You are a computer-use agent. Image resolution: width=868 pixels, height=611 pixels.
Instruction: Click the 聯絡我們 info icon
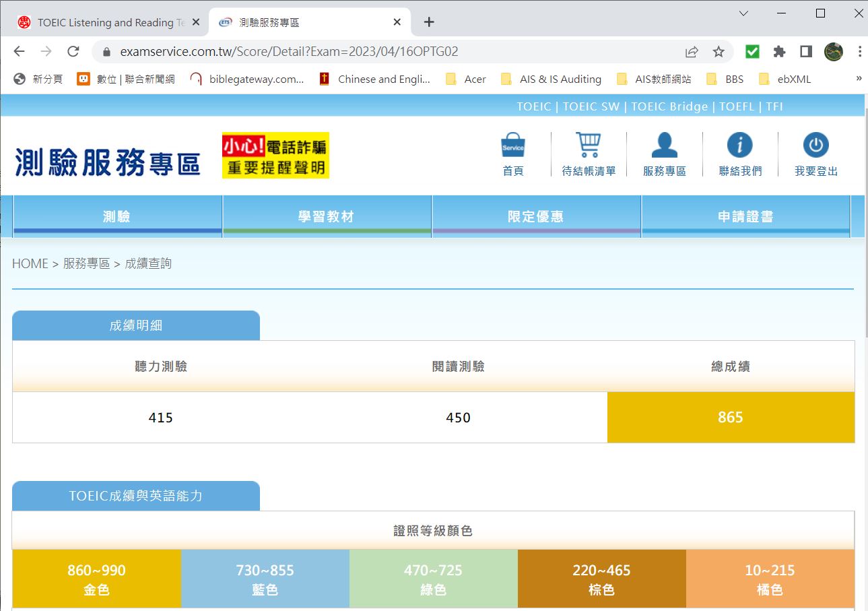pyautogui.click(x=739, y=146)
